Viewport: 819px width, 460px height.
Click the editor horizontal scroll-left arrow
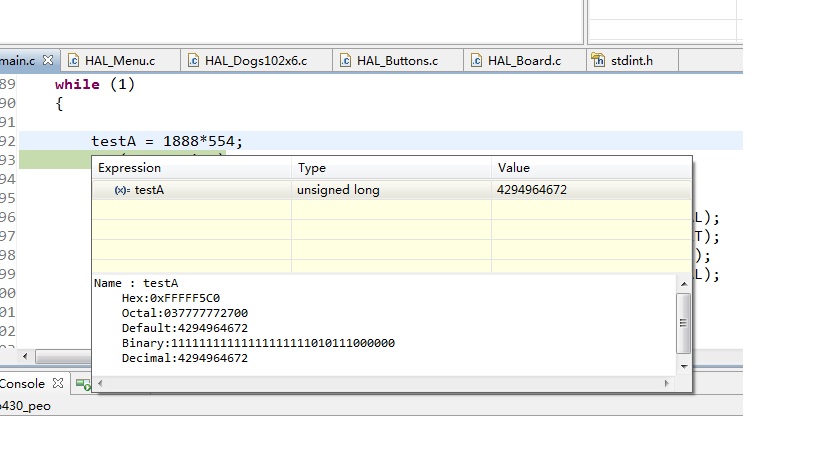click(25, 357)
